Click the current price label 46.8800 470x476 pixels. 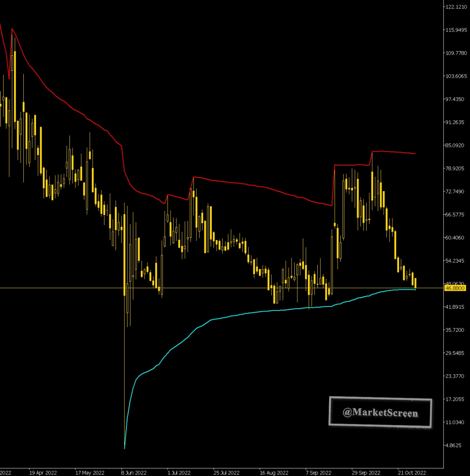point(455,288)
